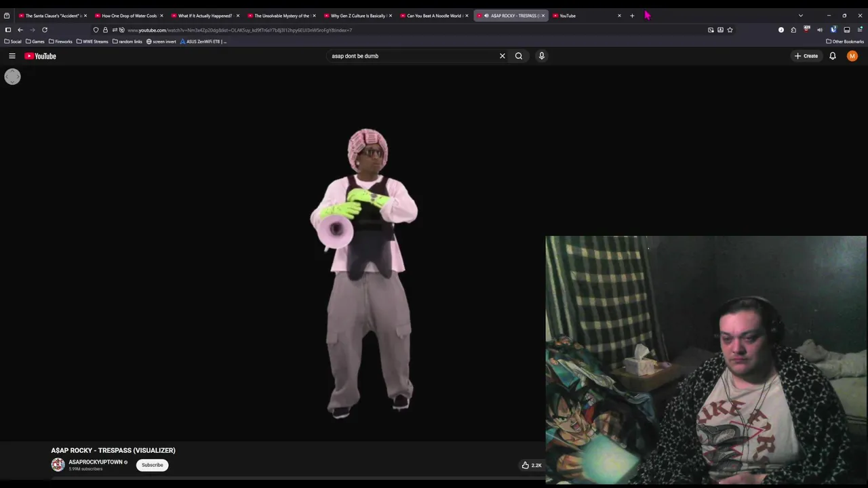Mute the A$AP ROCKY tab's audio icon
The image size is (868, 488).
point(486,16)
